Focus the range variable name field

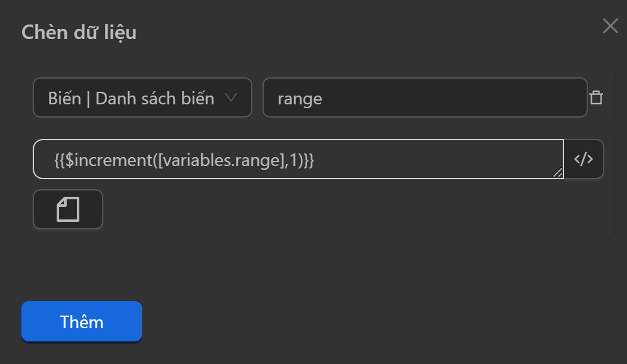click(x=424, y=97)
